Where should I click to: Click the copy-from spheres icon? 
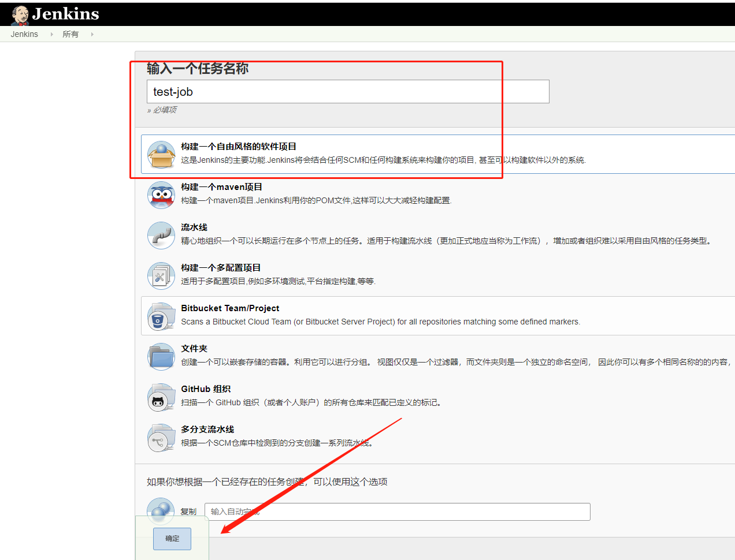(x=161, y=510)
